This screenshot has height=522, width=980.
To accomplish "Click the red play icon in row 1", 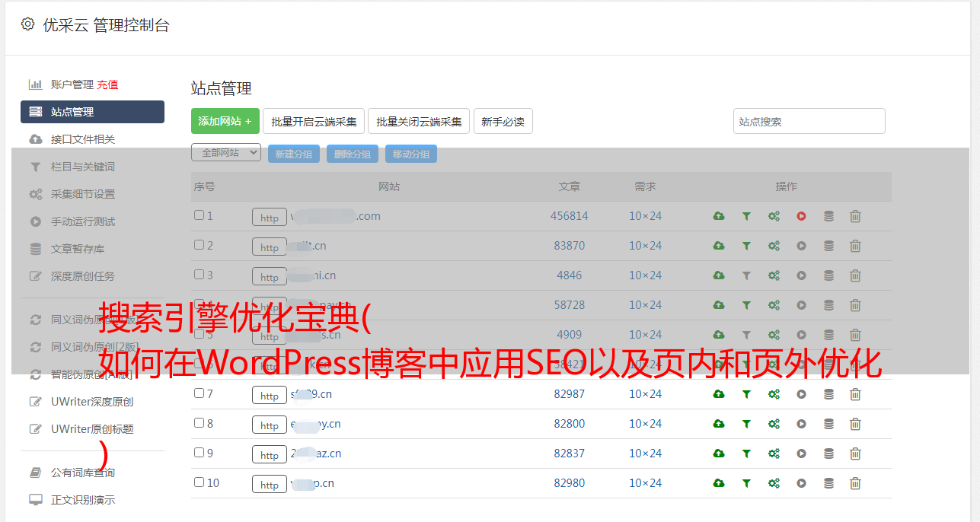I will coord(801,216).
